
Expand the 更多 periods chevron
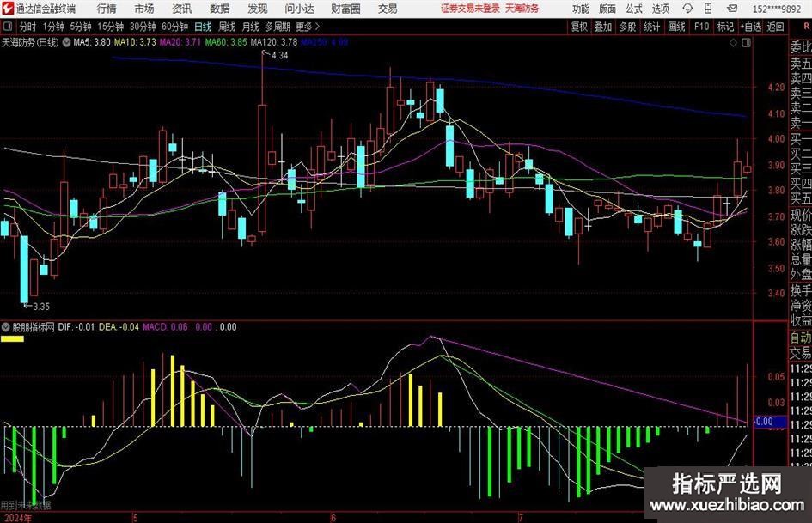[x=317, y=27]
